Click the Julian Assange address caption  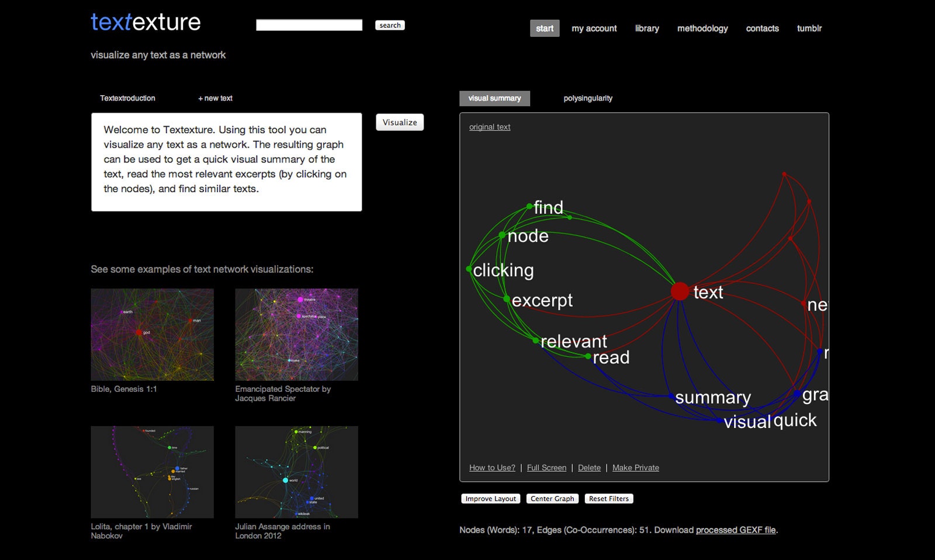[x=282, y=531]
